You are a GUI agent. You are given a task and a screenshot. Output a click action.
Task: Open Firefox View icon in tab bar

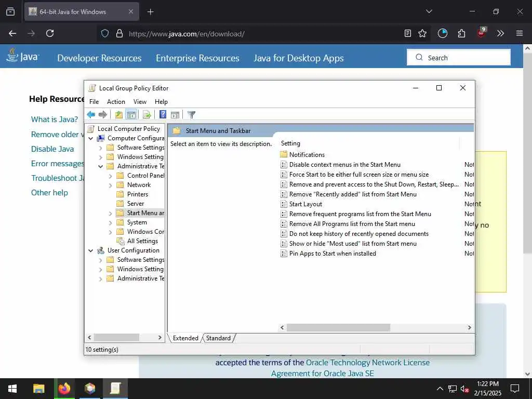click(10, 11)
